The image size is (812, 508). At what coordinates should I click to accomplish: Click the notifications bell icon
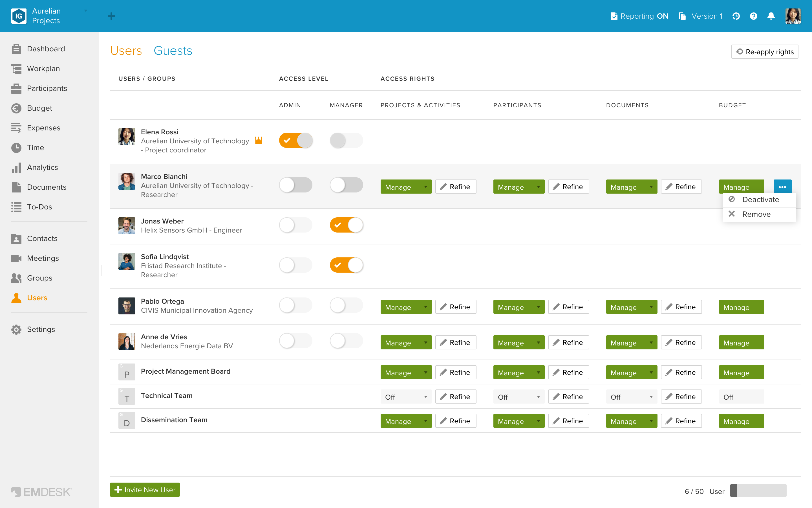click(x=771, y=16)
